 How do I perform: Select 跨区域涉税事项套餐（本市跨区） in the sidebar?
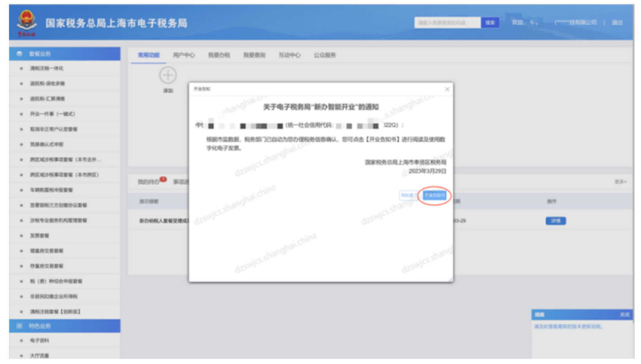65,175
